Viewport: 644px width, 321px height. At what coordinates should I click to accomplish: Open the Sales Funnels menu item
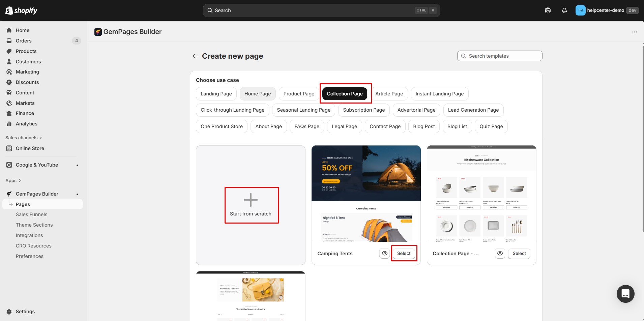point(32,214)
